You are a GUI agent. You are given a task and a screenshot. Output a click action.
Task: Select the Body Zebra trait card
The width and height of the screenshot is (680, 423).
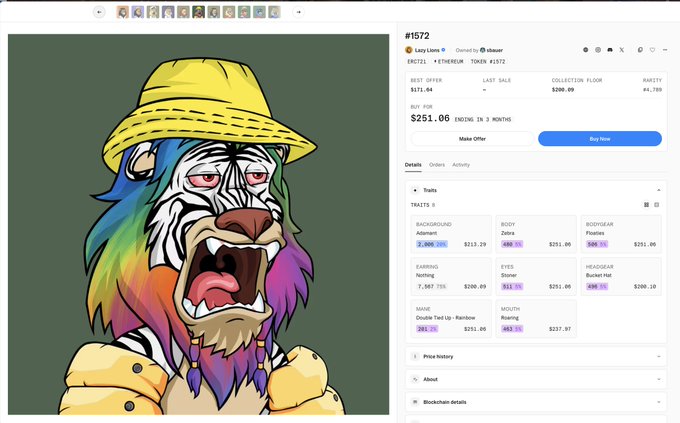(536, 234)
